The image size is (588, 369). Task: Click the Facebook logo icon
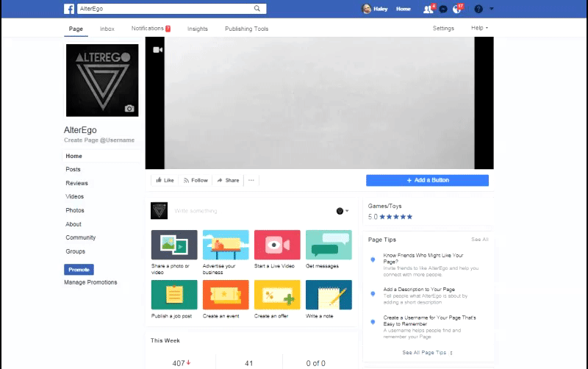[68, 9]
